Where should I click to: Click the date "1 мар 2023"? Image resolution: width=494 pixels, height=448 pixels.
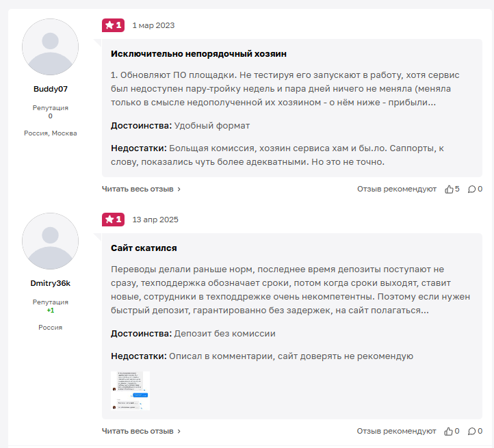153,25
